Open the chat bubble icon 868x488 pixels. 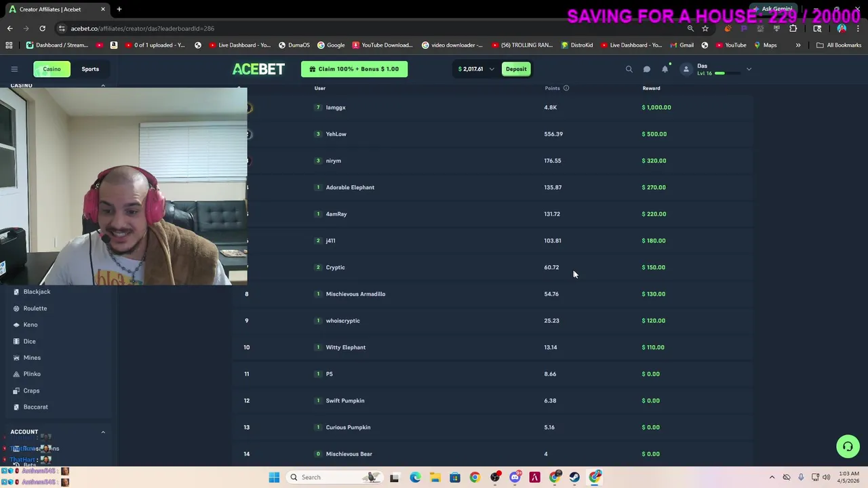647,69
